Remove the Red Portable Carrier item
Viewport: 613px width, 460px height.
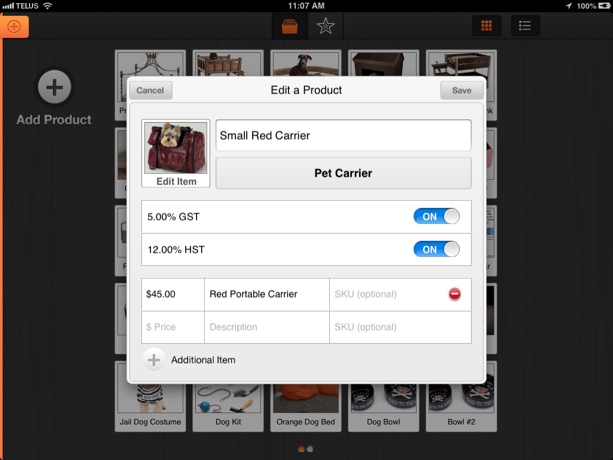(454, 294)
